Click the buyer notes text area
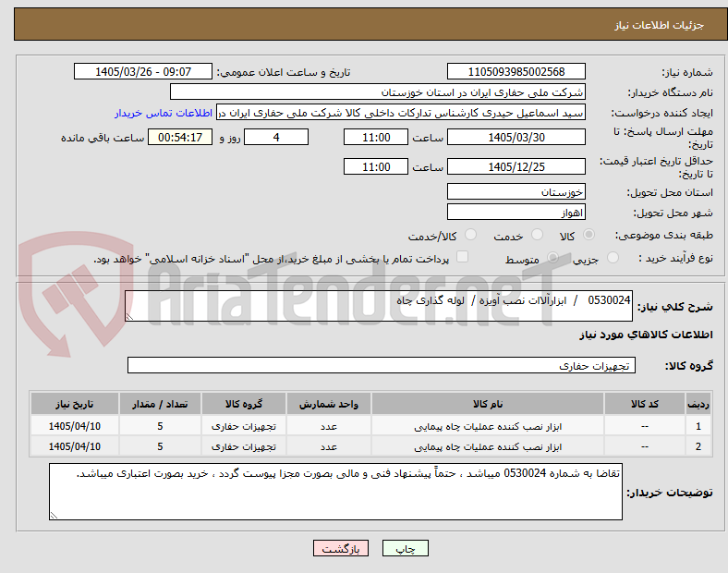Screen dimensions: 728x573 pyautogui.click(x=335, y=492)
